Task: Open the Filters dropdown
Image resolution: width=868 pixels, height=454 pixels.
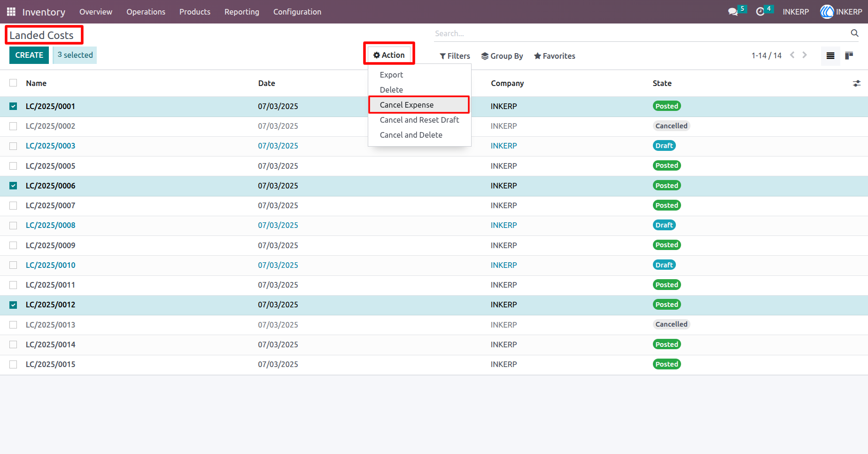Action: tap(455, 56)
